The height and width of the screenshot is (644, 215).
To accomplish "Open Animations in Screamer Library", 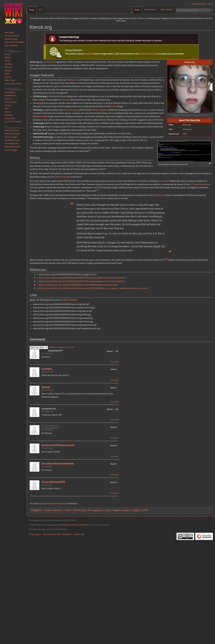I will [x=10, y=92].
